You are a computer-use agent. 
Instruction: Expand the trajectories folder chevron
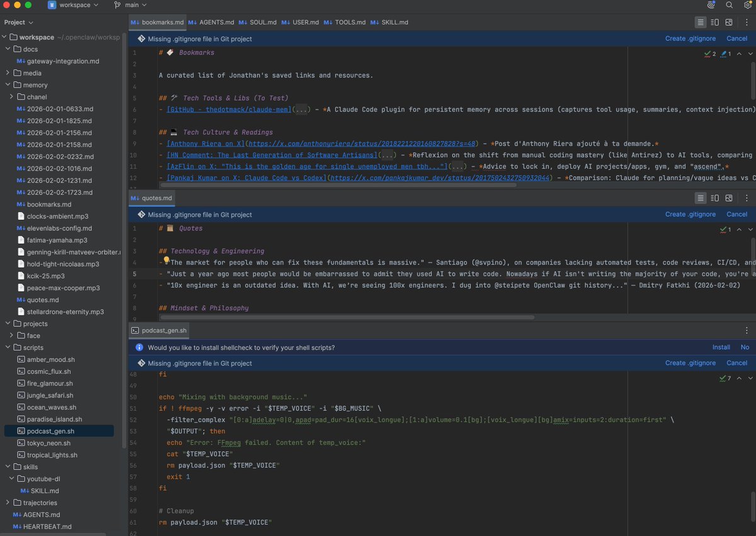tap(8, 503)
